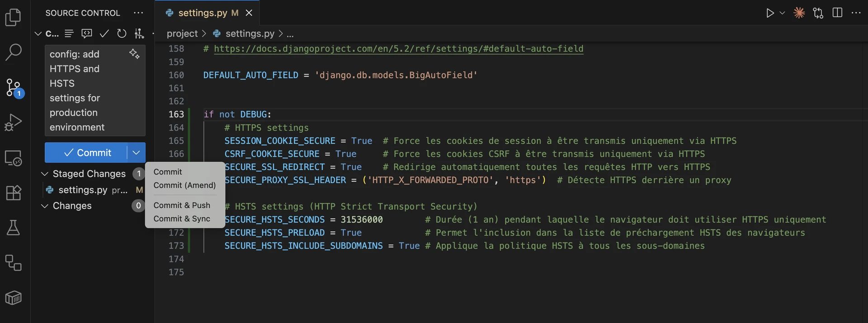Choose Commit & Push menu option
The height and width of the screenshot is (323, 868).
pyautogui.click(x=182, y=205)
